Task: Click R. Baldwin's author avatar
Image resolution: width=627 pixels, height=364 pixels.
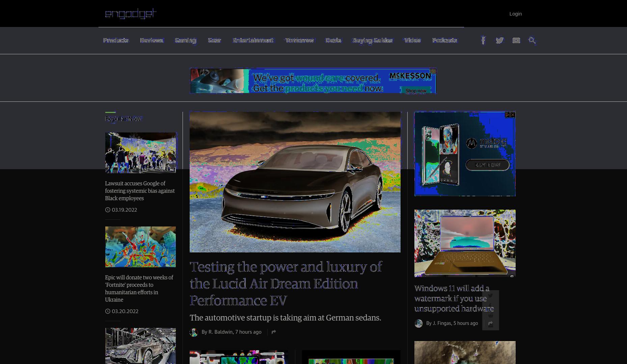Action: pos(194,332)
